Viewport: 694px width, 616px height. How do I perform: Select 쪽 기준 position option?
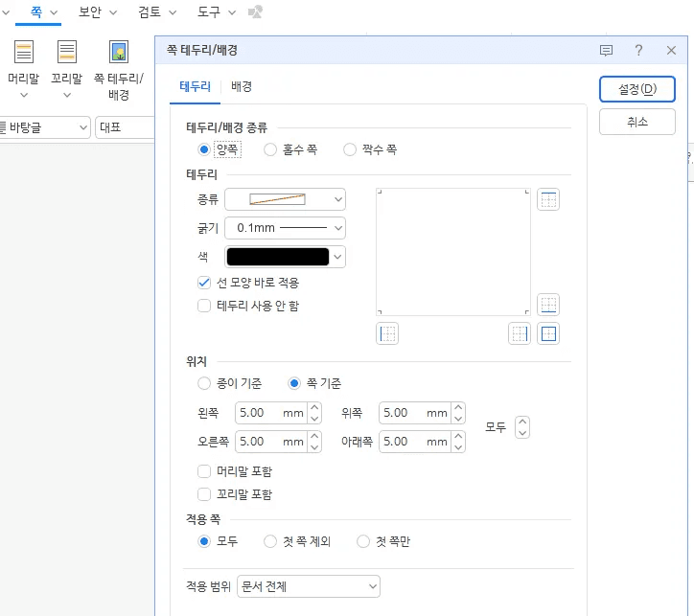tap(294, 383)
